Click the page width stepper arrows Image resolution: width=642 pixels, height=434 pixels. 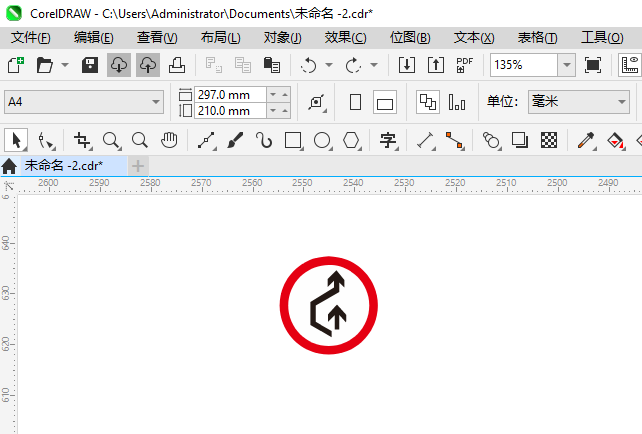[x=278, y=95]
